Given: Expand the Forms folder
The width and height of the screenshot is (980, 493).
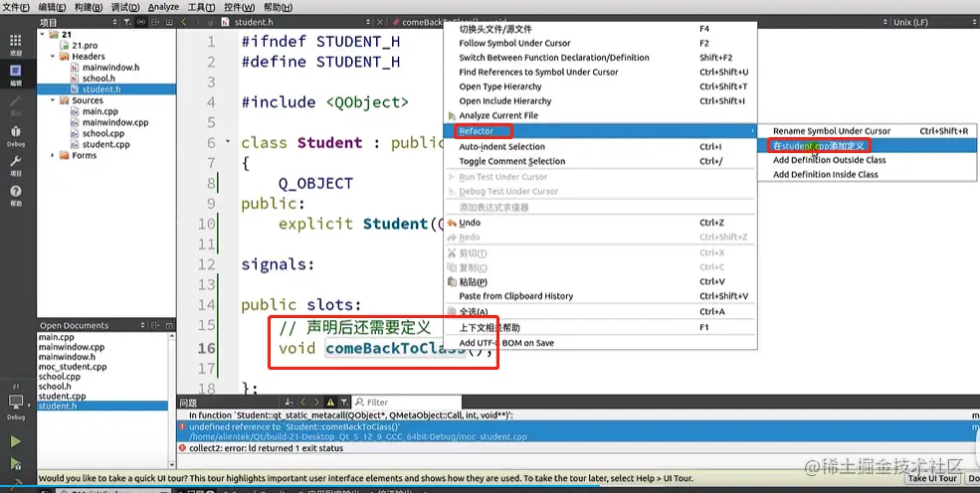Looking at the screenshot, I should coord(53,155).
